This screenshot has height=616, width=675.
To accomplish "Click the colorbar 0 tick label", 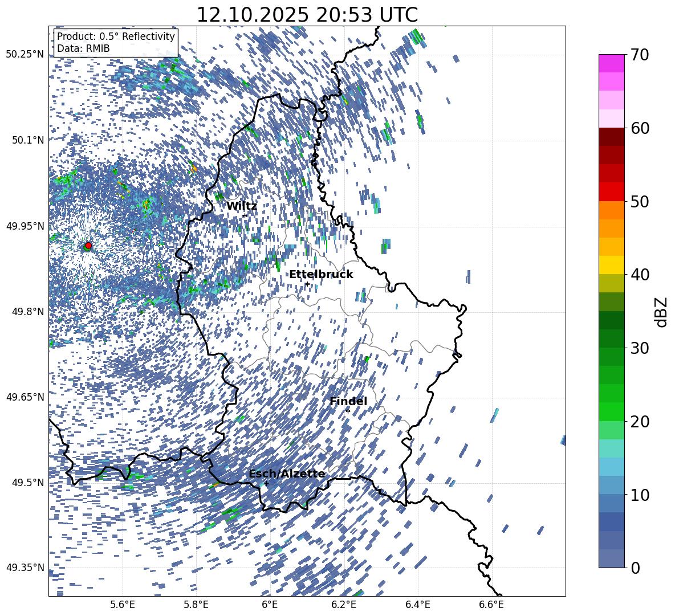I will pos(635,568).
